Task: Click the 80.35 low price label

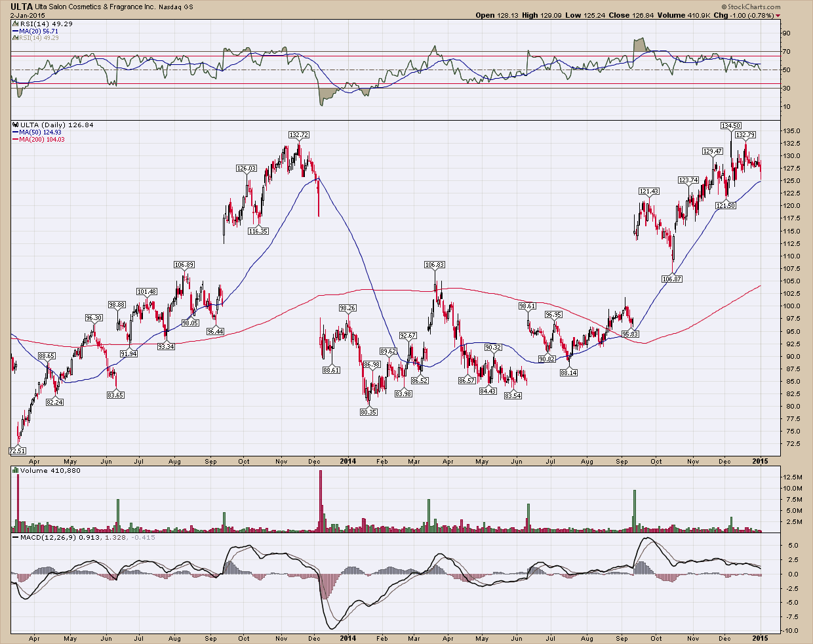Action: 368,412
